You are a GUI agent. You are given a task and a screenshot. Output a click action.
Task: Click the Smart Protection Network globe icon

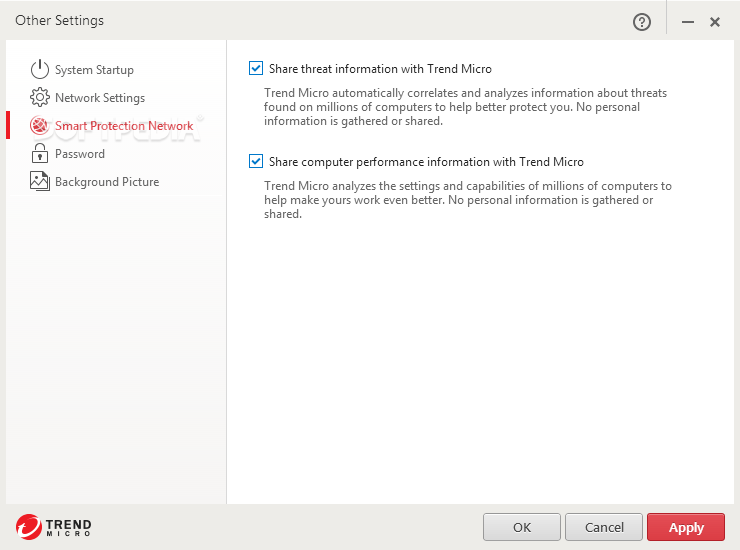[x=40, y=126]
